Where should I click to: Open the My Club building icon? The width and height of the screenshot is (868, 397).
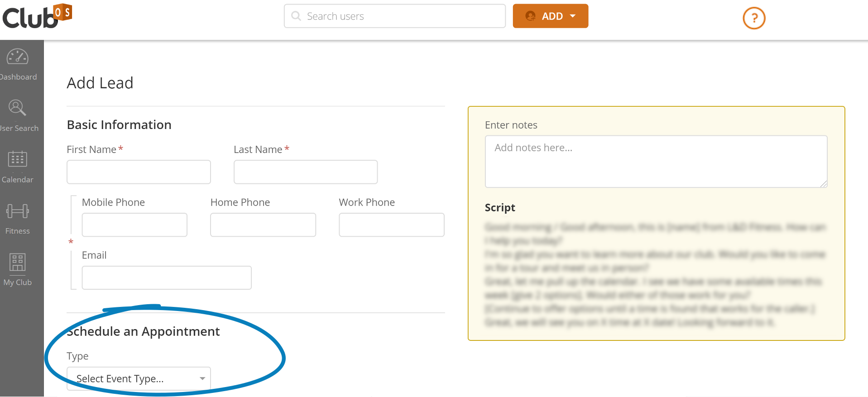(x=18, y=262)
